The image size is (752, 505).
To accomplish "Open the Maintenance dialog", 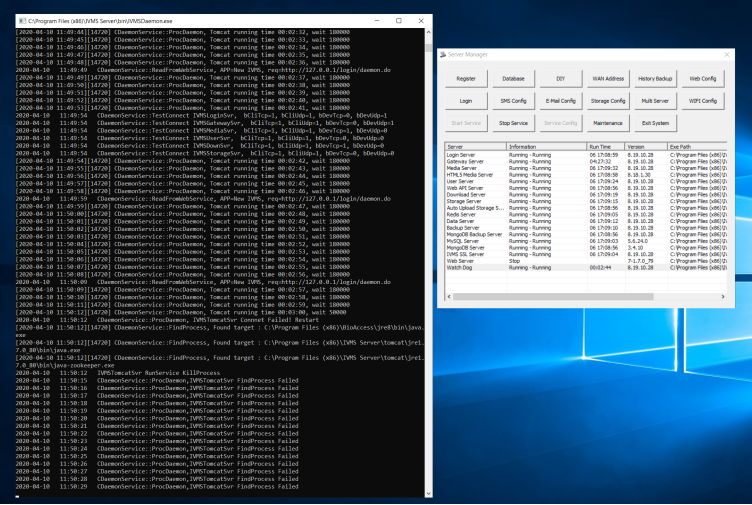I will tap(608, 123).
